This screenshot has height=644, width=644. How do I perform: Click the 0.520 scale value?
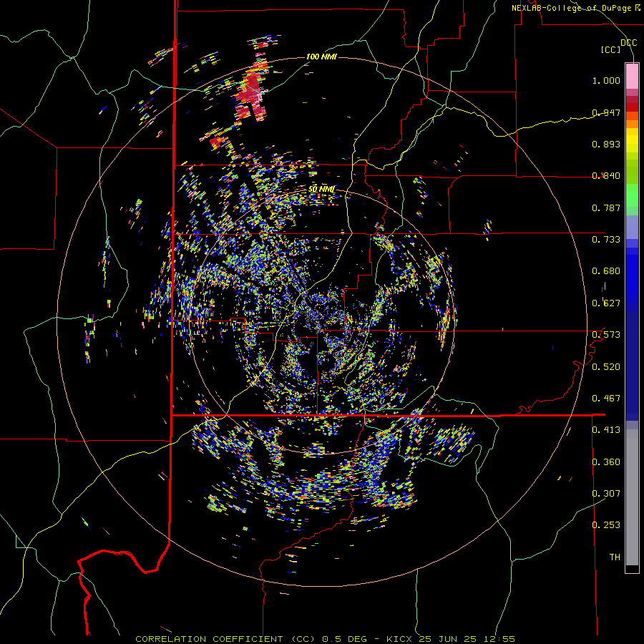[606, 367]
